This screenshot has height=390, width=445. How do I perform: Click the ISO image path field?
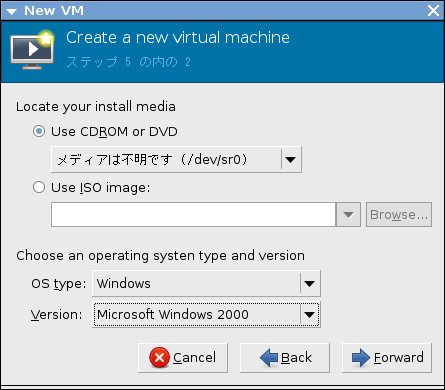click(193, 215)
